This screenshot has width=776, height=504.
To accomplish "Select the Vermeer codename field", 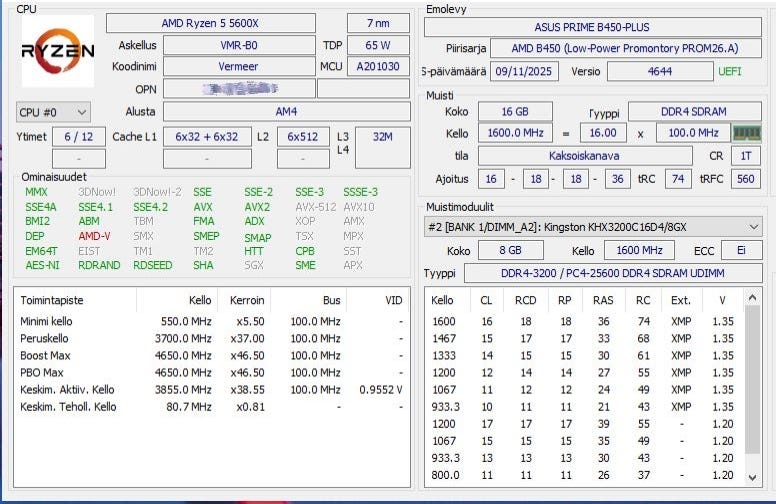I will (x=239, y=66).
